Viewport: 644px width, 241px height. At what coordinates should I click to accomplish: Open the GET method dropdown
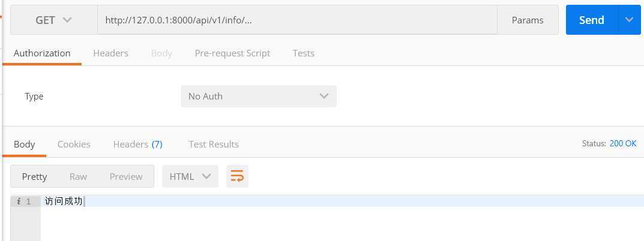[54, 20]
